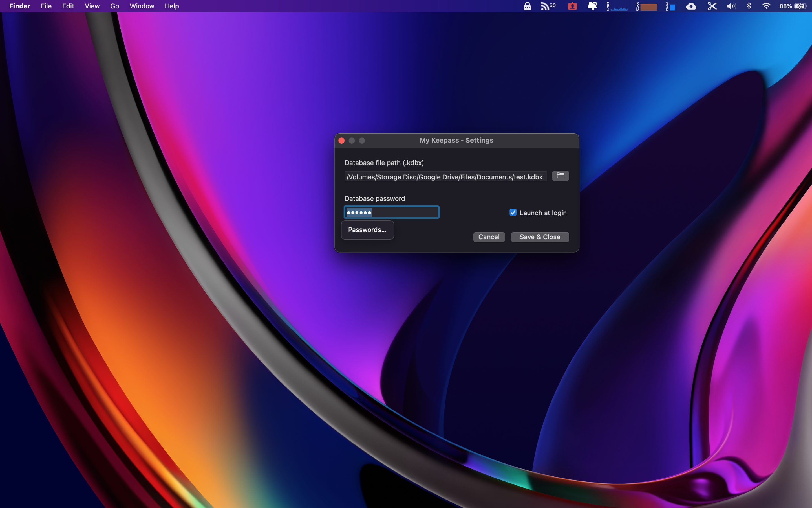Open the RAM usage indicator in menu bar
Screen dimensions: 812x508
click(646, 6)
